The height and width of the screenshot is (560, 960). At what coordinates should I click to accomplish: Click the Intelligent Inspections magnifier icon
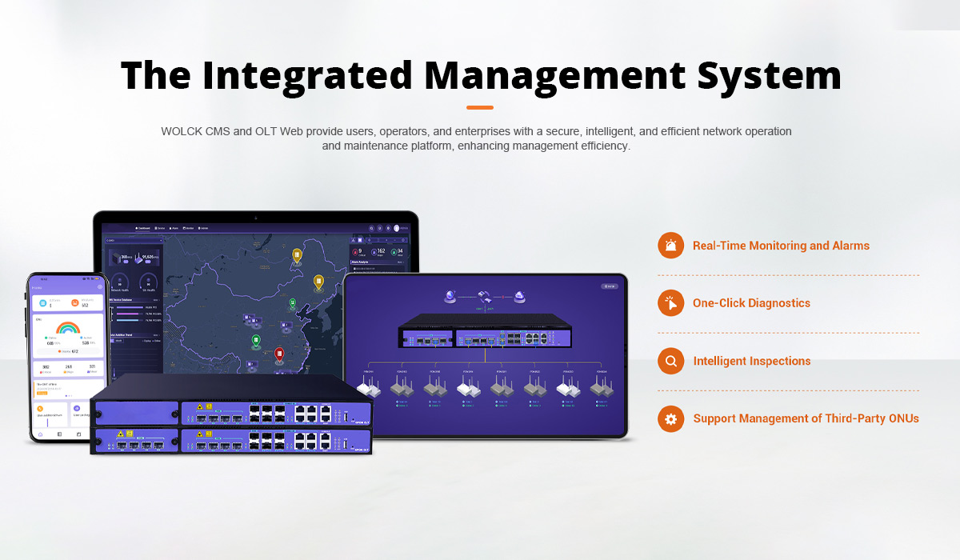click(670, 361)
